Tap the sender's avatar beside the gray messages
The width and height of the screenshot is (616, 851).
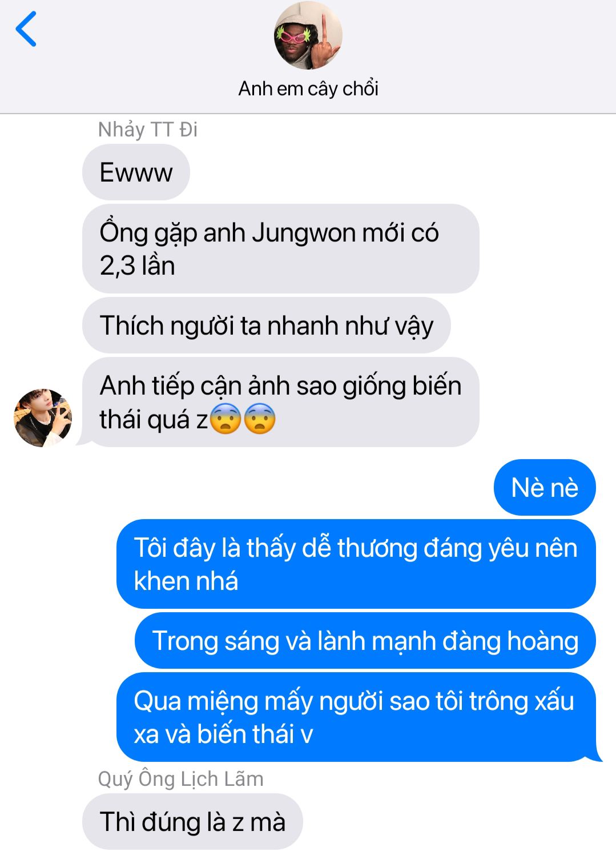tap(43, 418)
